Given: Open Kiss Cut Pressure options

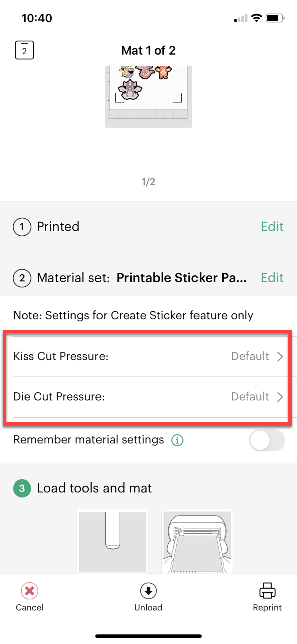Looking at the screenshot, I should pos(148,356).
